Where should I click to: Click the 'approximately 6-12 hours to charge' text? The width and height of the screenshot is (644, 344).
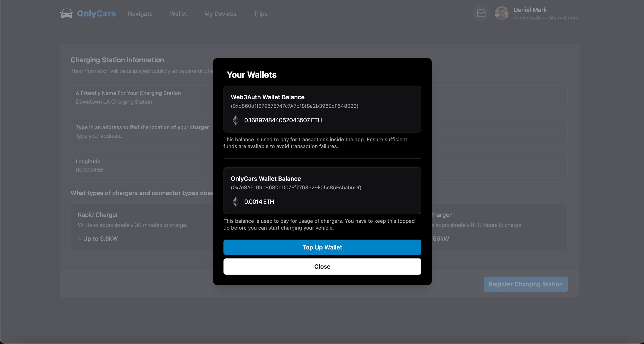[x=479, y=225]
